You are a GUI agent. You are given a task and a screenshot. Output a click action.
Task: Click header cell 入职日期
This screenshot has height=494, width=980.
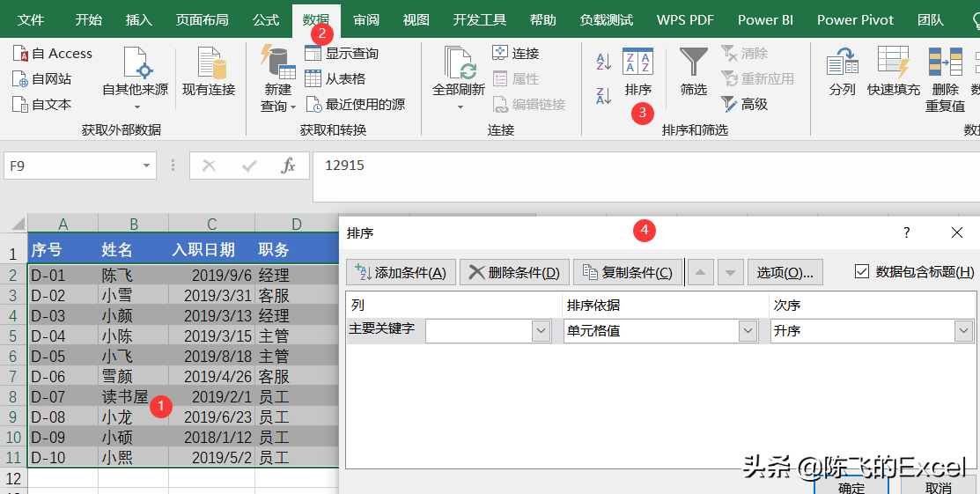[x=212, y=250]
